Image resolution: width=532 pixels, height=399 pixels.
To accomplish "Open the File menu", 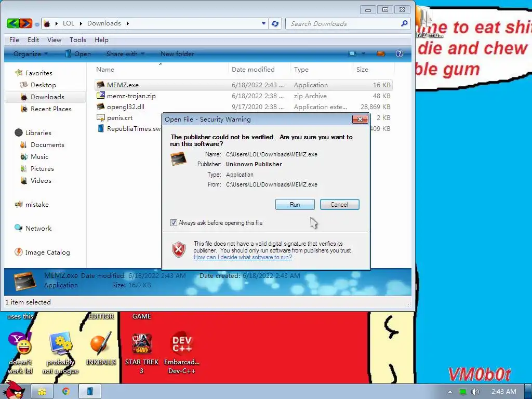I will pyautogui.click(x=14, y=40).
